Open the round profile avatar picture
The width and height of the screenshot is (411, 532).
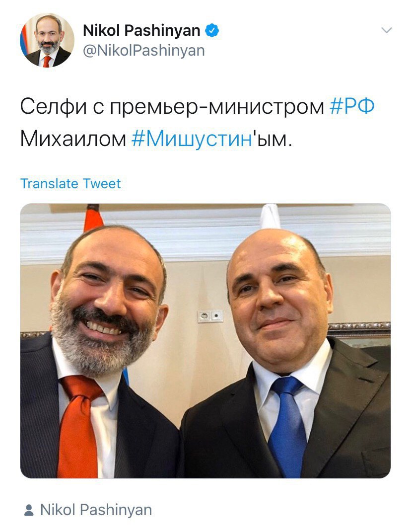point(47,40)
